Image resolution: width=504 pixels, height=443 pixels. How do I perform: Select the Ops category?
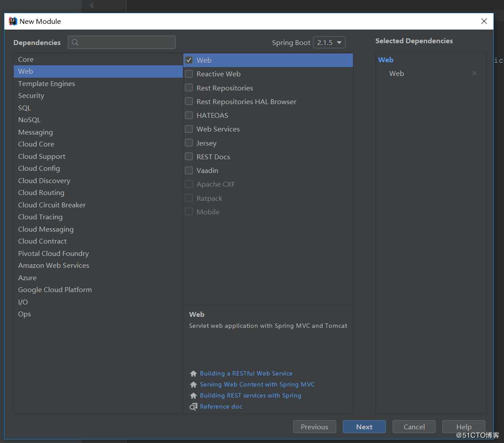[x=98, y=314]
